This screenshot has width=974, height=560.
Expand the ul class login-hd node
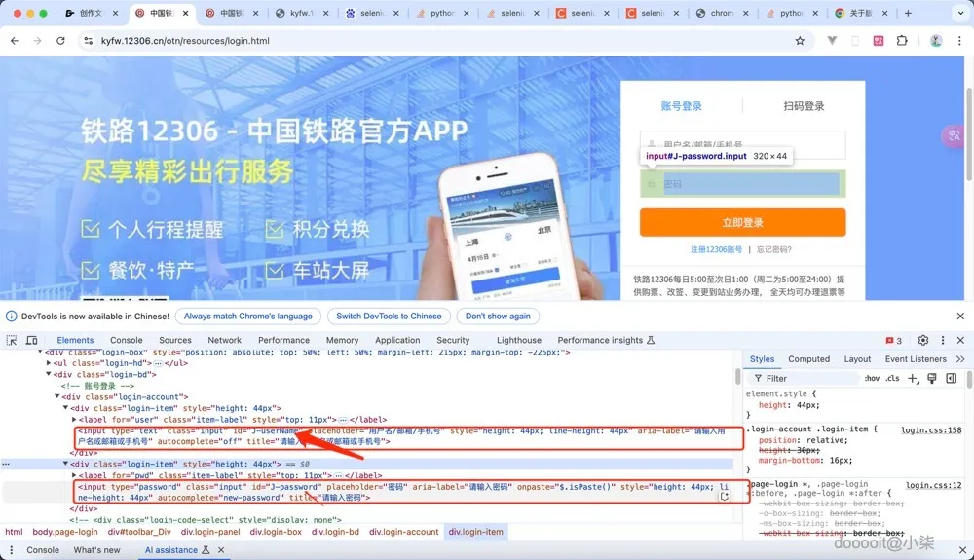pos(49,363)
